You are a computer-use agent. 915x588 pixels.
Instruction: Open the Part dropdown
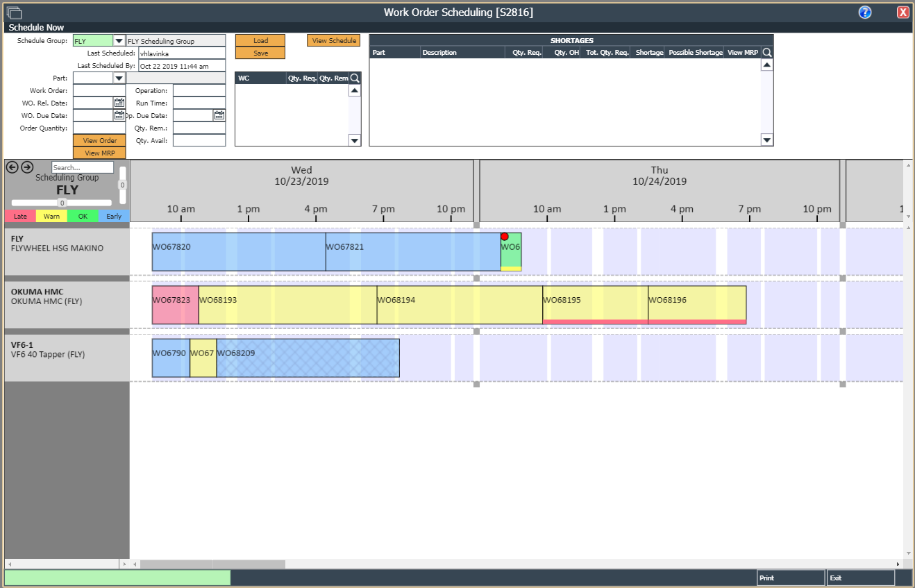click(x=118, y=78)
